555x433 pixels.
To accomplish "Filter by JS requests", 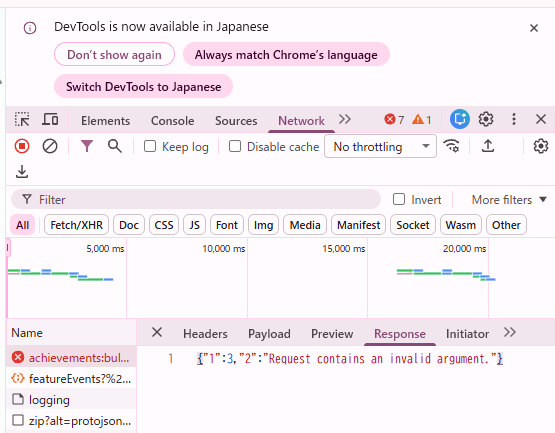I will coord(194,225).
